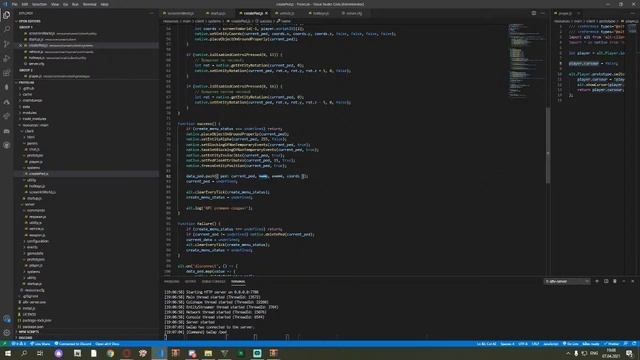Click the code minimap
The height and width of the screenshot is (360, 640).
[x=527, y=61]
